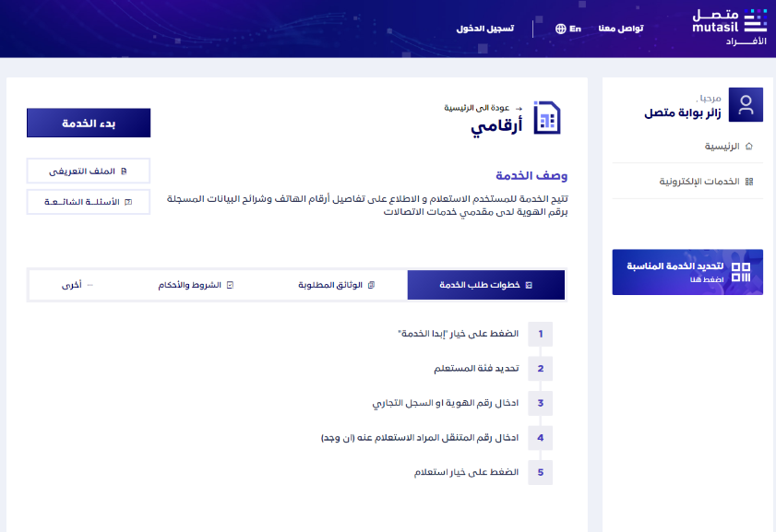The height and width of the screenshot is (532, 776).
Task: Click the grid icon beside الخدمات الإلكترونية
Action: coord(748,182)
